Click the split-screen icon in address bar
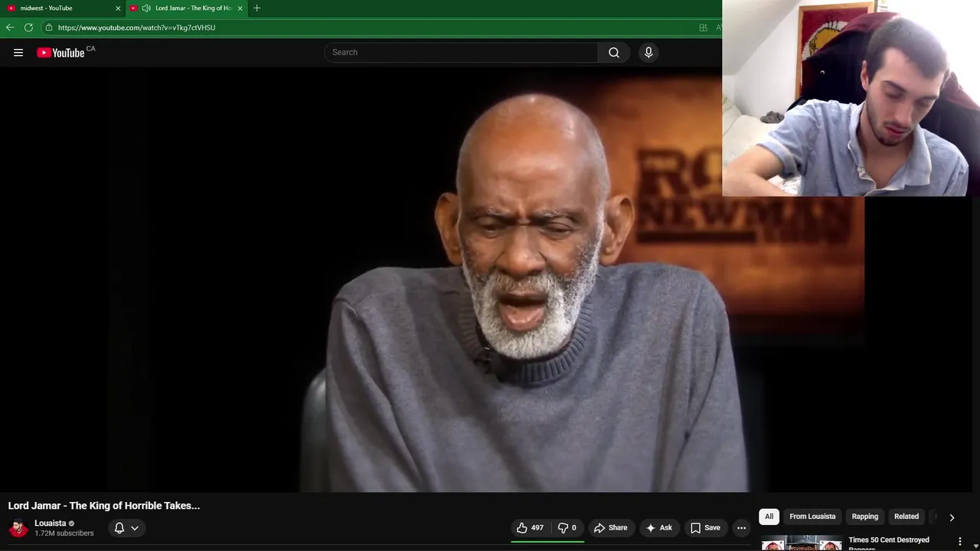The height and width of the screenshot is (551, 980). click(x=703, y=28)
